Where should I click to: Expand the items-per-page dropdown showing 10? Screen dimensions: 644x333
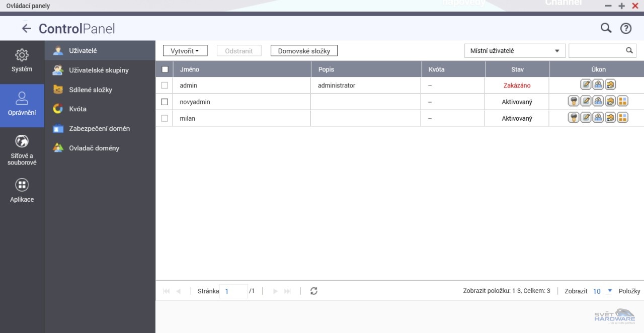pyautogui.click(x=602, y=291)
